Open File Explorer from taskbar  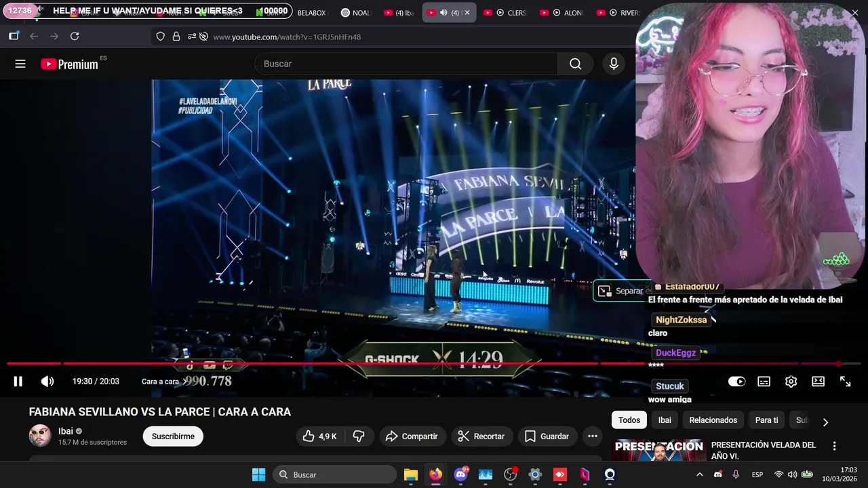pos(410,474)
